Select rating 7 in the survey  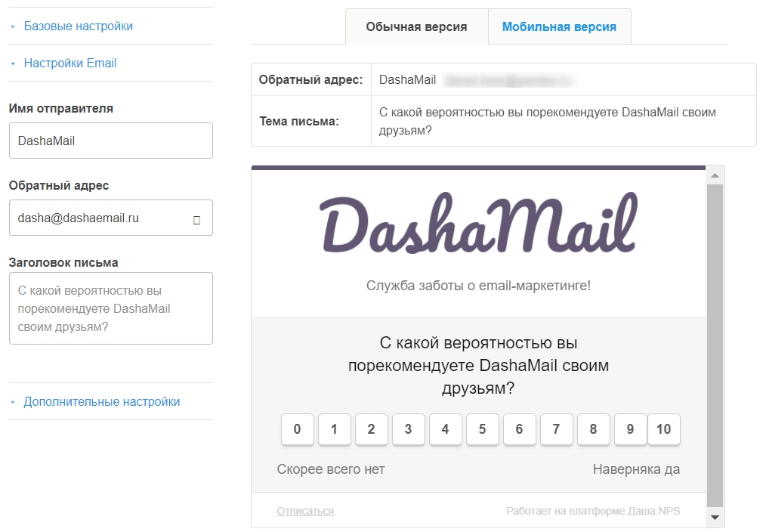556,429
